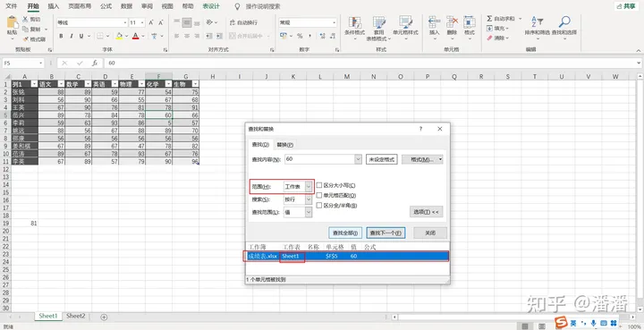The image size is (644, 330).
Task: Click the Decrease Font Size icon
Action: click(161, 22)
